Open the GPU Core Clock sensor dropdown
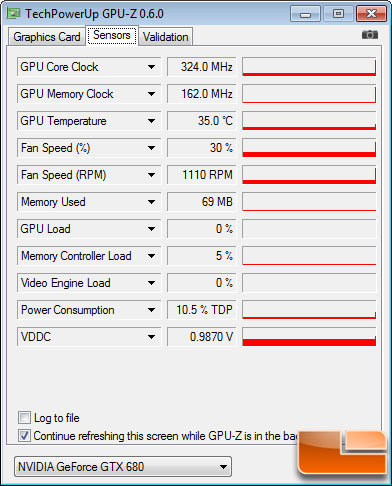The image size is (392, 486). [151, 67]
